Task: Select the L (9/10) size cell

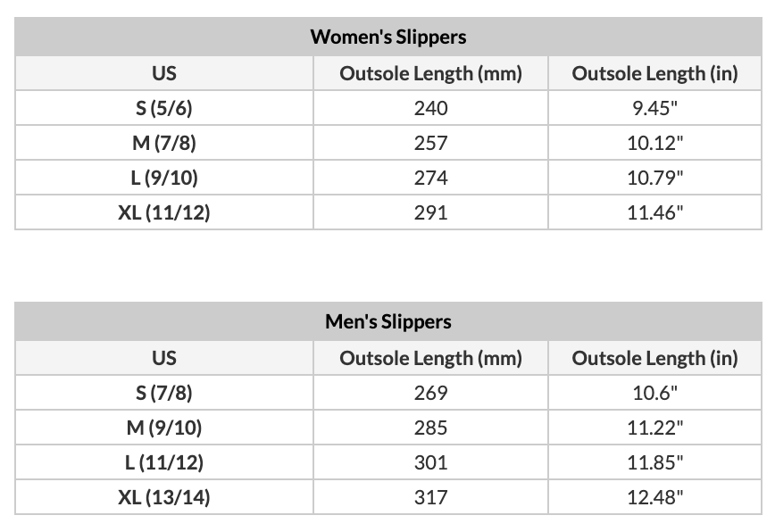Action: (x=164, y=178)
